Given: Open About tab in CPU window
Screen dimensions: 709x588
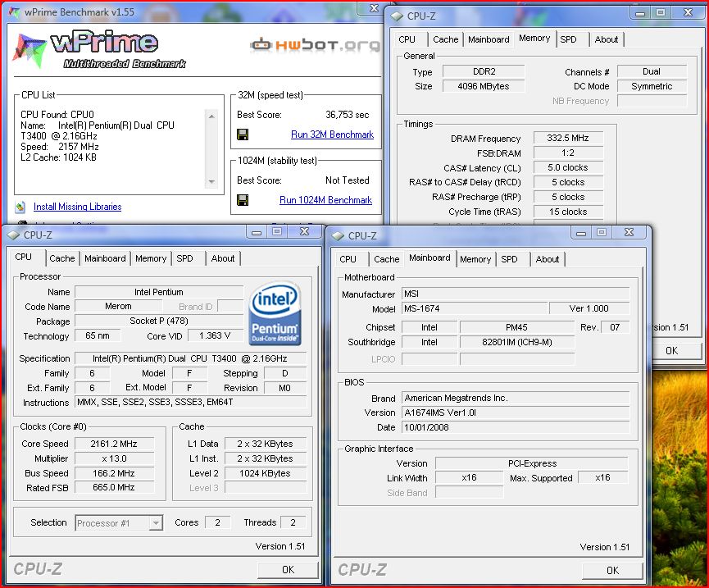Looking at the screenshot, I should click(x=222, y=258).
